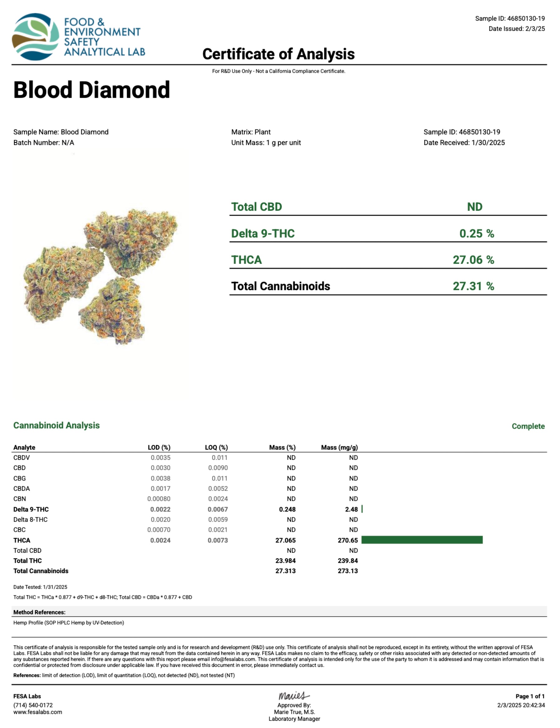
Task: Select the Total THC row label in table
Action: click(28, 561)
